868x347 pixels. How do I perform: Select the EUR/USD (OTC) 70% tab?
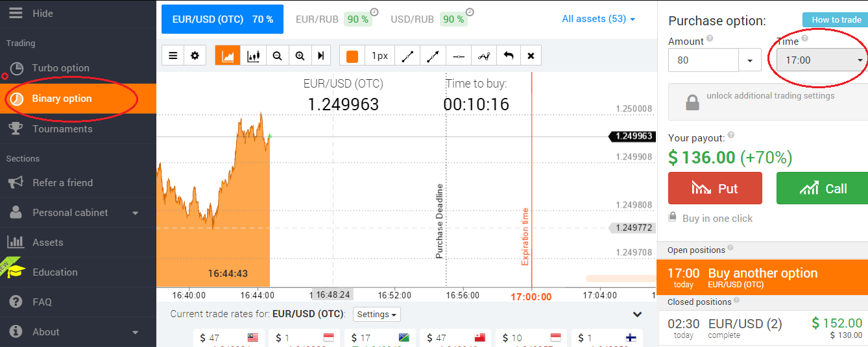coord(223,19)
